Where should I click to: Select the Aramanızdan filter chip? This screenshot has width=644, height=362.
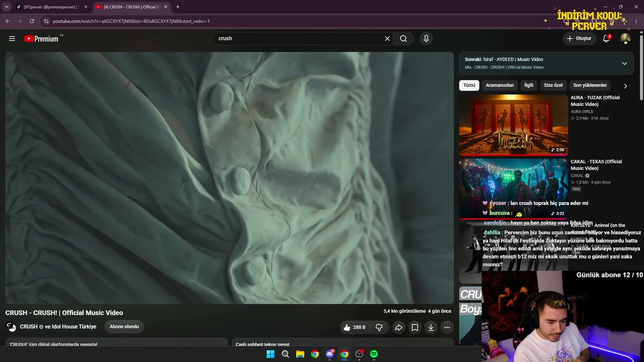click(x=500, y=85)
